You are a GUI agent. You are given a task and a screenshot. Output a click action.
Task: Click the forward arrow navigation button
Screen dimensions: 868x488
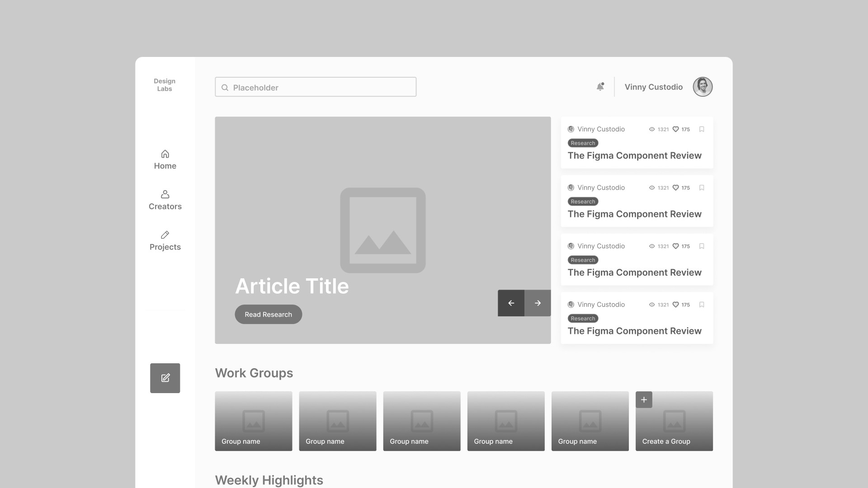(x=537, y=303)
